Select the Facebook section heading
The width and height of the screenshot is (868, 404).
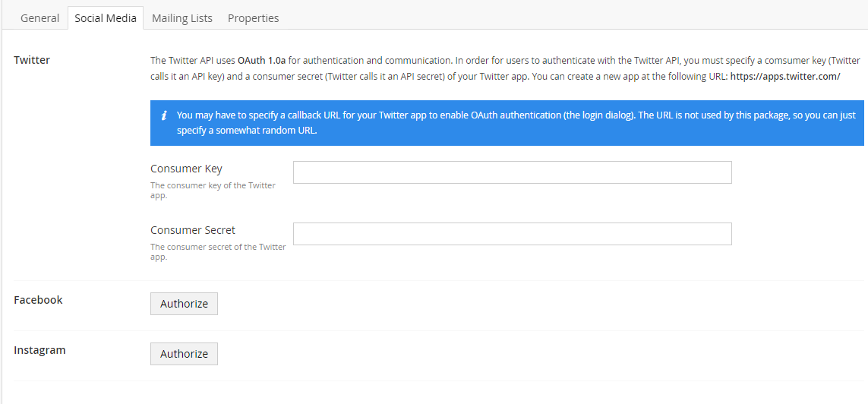point(38,300)
